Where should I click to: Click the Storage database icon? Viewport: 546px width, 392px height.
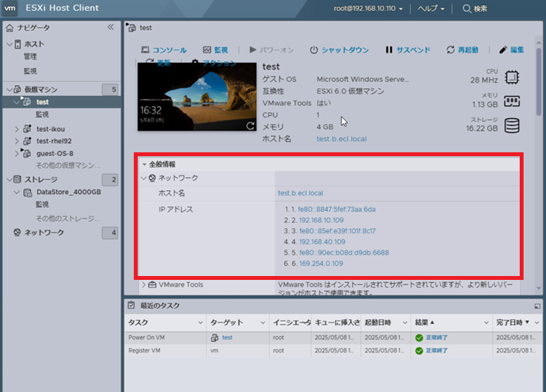coord(17,179)
